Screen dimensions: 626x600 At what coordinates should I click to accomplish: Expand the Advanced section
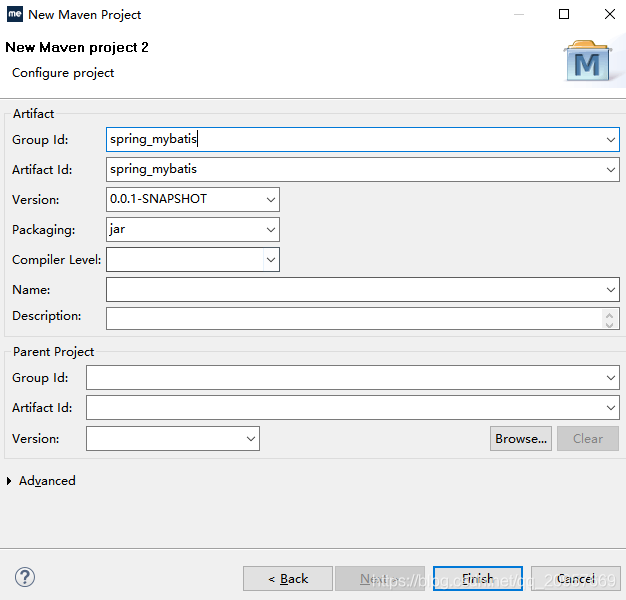pyautogui.click(x=9, y=481)
